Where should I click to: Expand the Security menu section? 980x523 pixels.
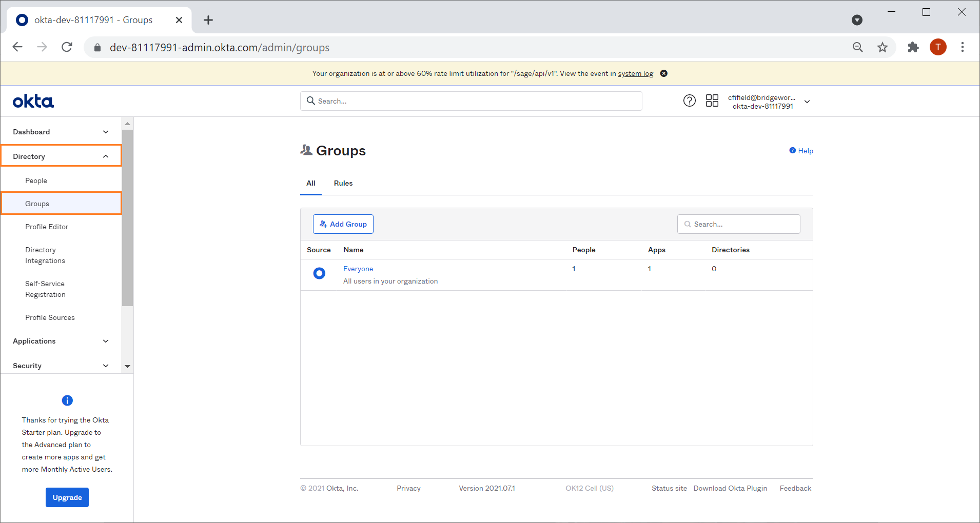click(61, 366)
